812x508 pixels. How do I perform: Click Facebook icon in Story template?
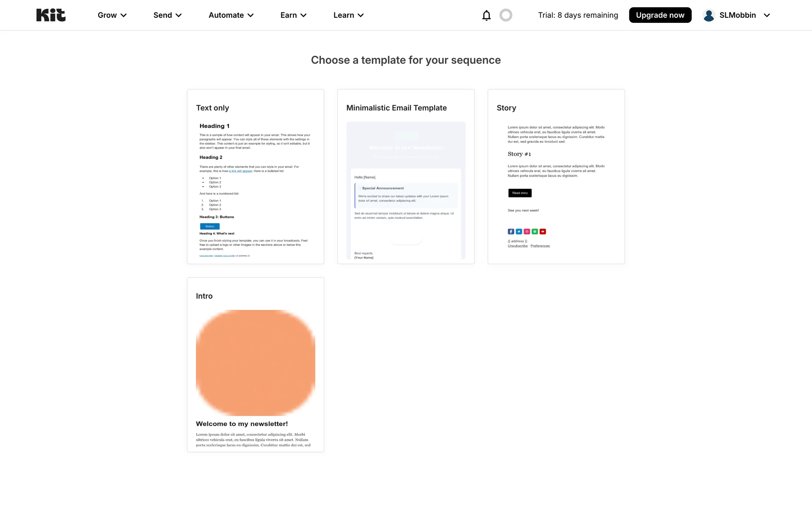click(x=511, y=232)
